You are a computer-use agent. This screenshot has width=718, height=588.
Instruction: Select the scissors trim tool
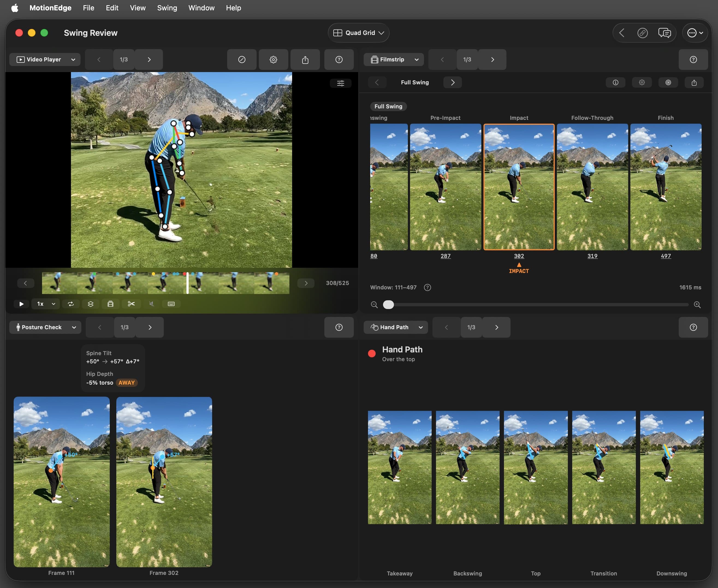[x=131, y=304]
